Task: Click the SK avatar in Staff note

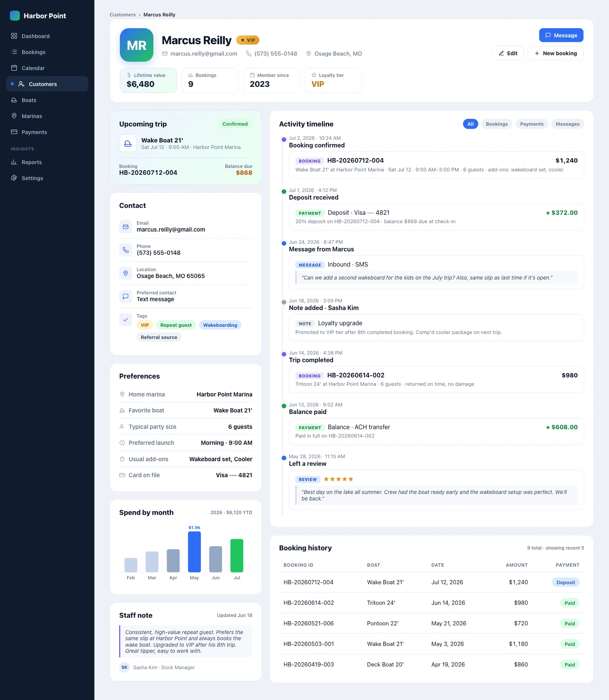Action: coord(124,667)
